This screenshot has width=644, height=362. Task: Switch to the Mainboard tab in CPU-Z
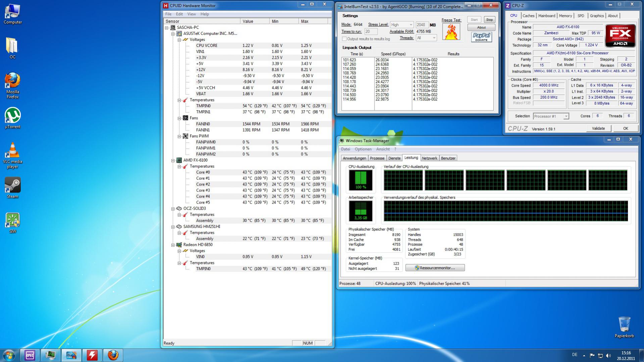coord(546,16)
